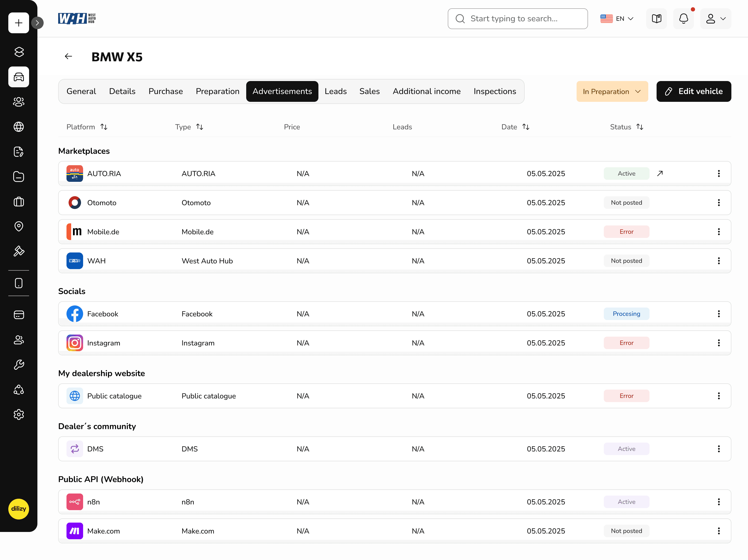Open the documentation book icon
The height and width of the screenshot is (560, 748).
[657, 19]
